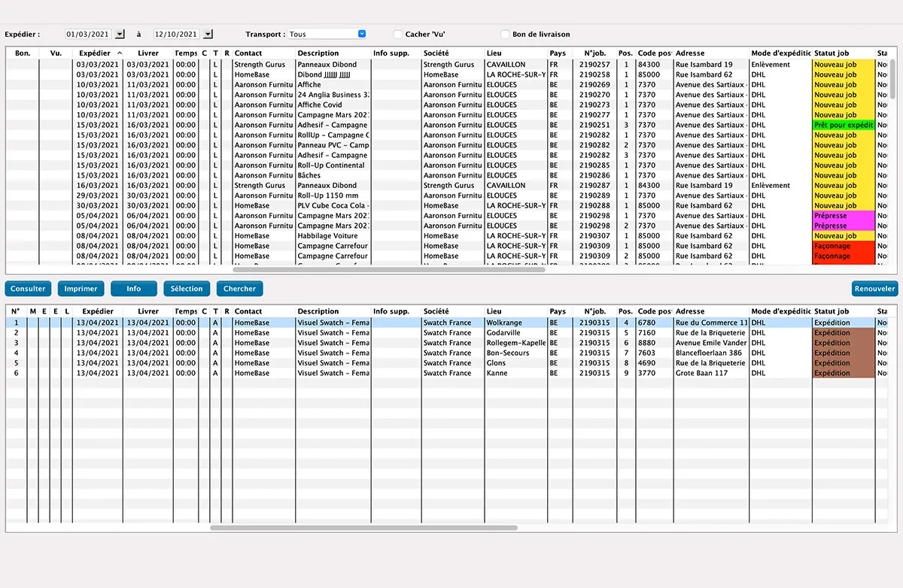Open the end date 12/10/2021 picker arrow
Viewport: 903px width, 588px height.
tap(208, 34)
